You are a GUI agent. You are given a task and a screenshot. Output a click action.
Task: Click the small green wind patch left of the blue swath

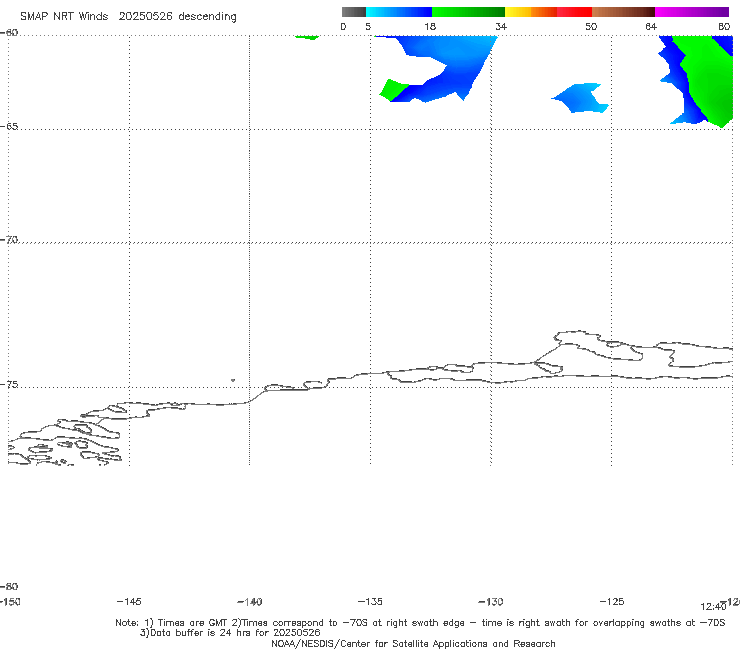393,90
